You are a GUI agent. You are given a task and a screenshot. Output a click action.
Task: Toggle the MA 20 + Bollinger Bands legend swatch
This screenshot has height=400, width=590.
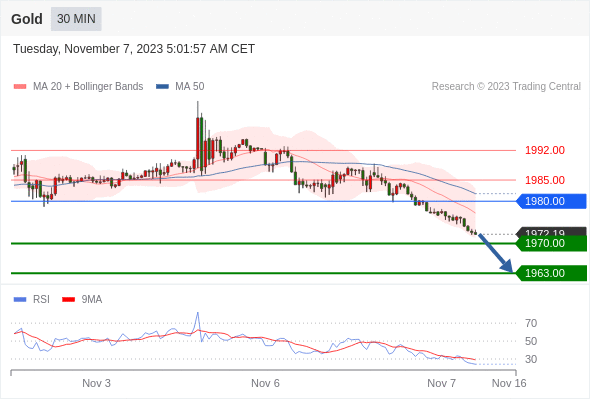pos(20,87)
